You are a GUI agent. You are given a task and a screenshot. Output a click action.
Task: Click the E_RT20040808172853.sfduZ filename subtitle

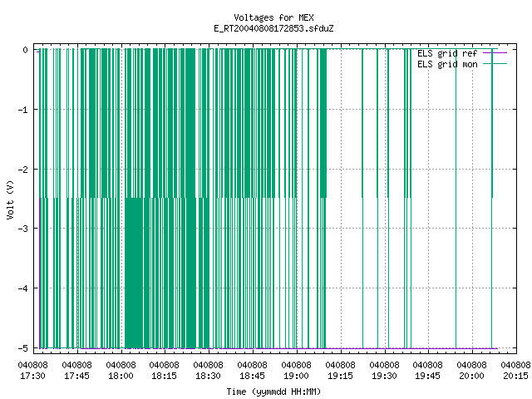point(273,28)
